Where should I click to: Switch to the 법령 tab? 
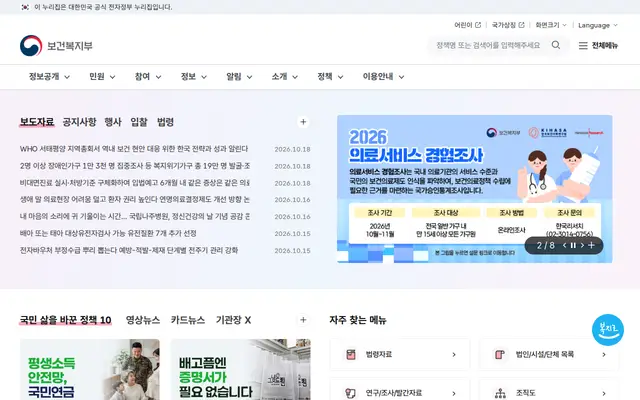pyautogui.click(x=165, y=122)
